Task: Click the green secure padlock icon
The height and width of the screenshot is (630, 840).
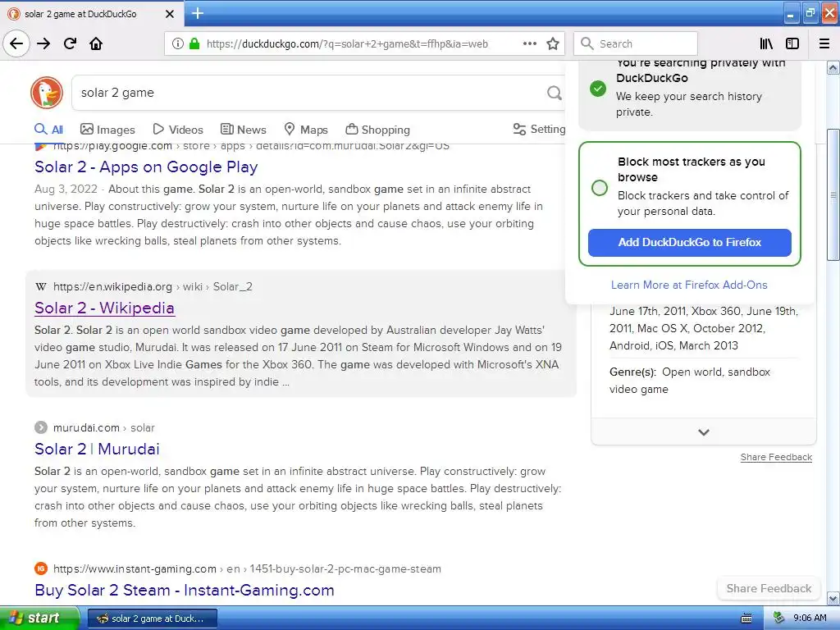Action: tap(194, 43)
